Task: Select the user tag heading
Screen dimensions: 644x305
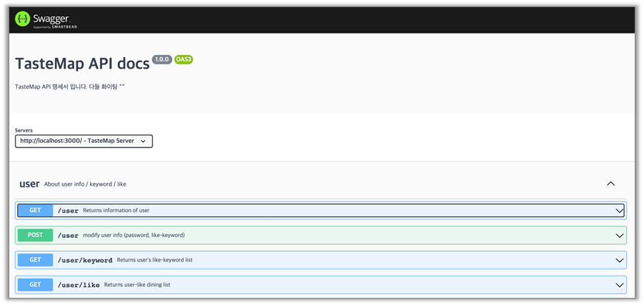Action: [x=29, y=184]
